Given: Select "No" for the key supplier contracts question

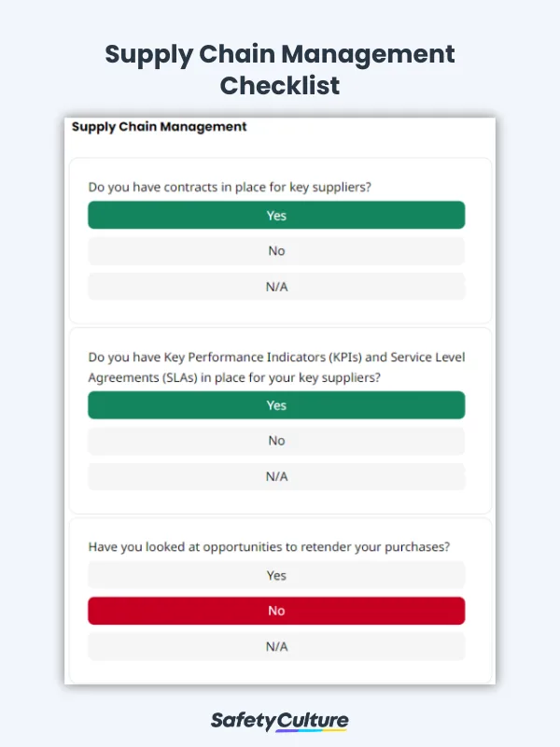Looking at the screenshot, I should [x=276, y=250].
